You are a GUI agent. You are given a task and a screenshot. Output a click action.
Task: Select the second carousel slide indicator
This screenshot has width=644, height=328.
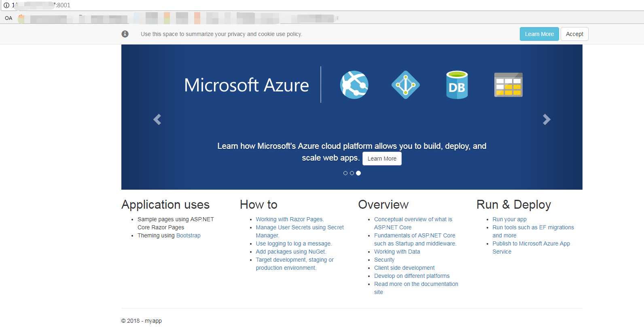click(x=352, y=173)
